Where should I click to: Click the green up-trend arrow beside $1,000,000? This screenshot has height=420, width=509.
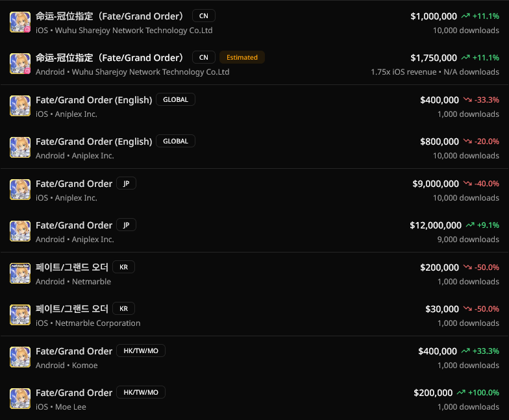tap(466, 16)
